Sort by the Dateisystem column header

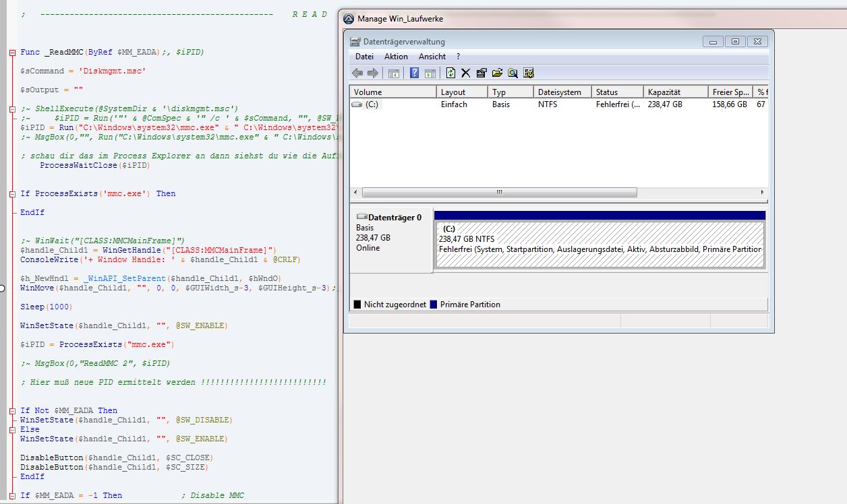[x=559, y=92]
